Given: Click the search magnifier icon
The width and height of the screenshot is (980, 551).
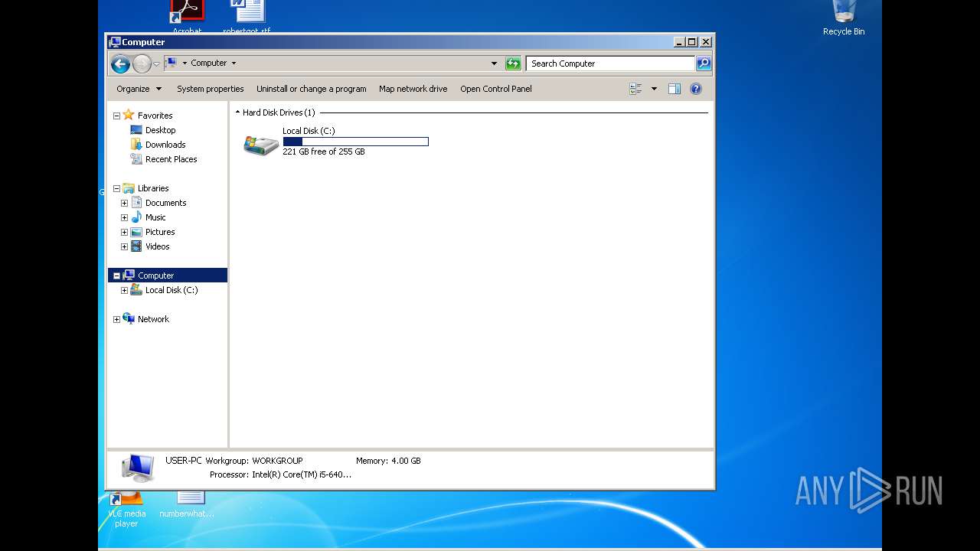Looking at the screenshot, I should tap(704, 64).
